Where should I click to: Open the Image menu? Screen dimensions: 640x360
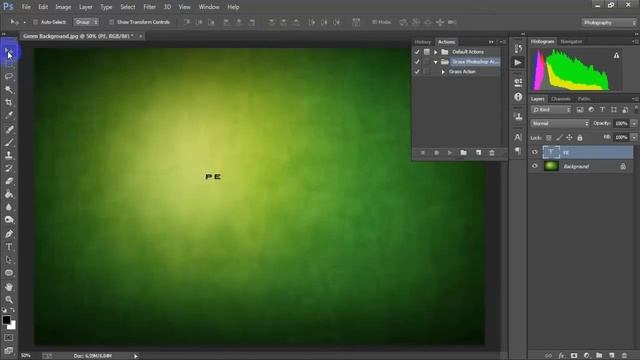coord(63,7)
